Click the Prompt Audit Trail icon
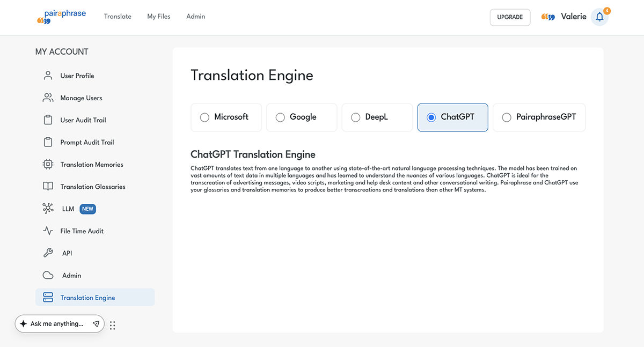This screenshot has height=347, width=644. click(x=48, y=142)
